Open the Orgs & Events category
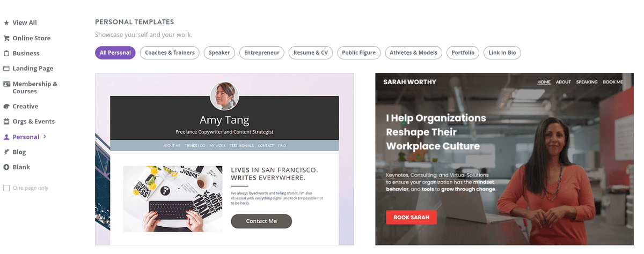The width and height of the screenshot is (644, 254). point(34,121)
